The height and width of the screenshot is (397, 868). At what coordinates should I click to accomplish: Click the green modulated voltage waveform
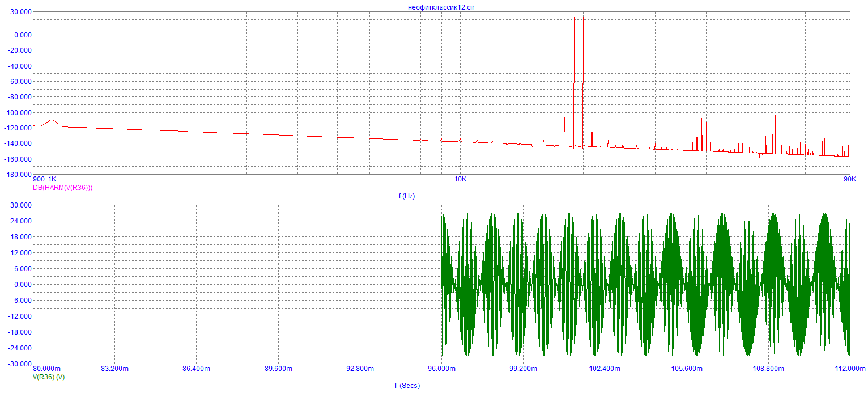[646, 285]
